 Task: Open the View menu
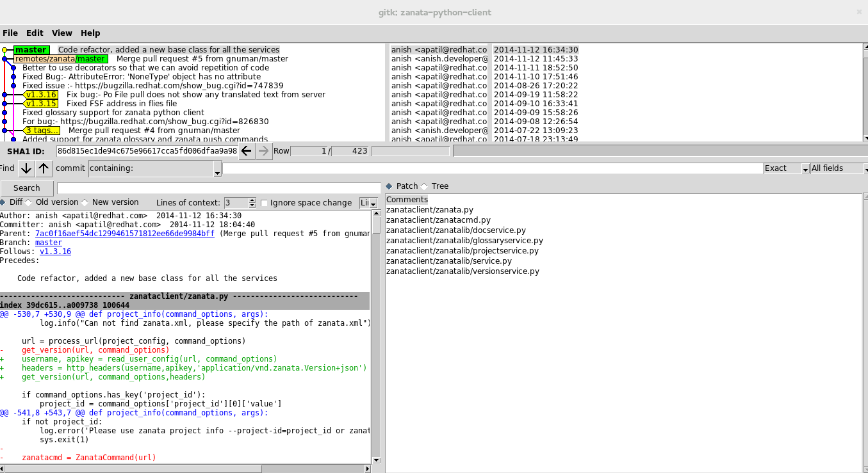62,33
